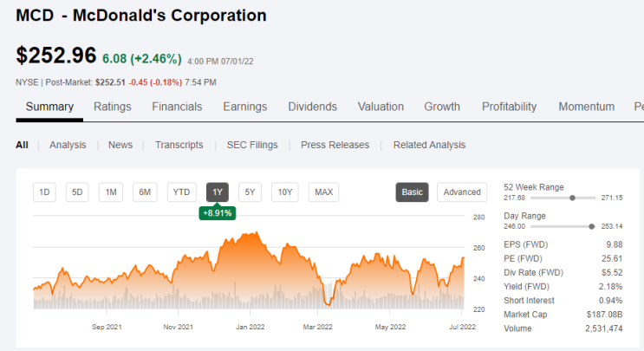The width and height of the screenshot is (644, 351).
Task: View the Profitability tab
Action: [x=510, y=107]
